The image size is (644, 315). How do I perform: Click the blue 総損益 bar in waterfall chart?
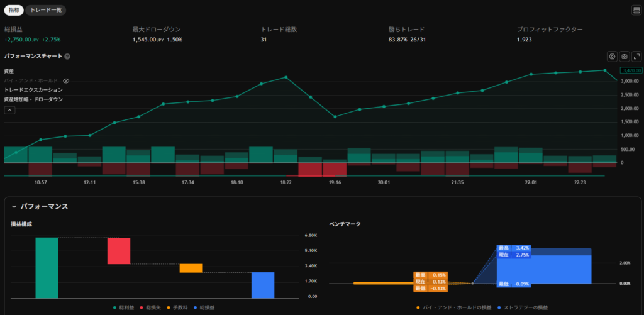point(263,285)
